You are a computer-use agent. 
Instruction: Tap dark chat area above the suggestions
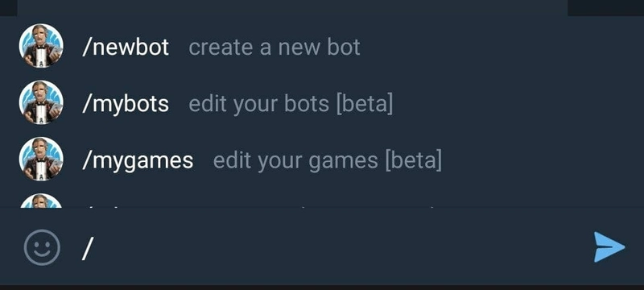(292, 7)
